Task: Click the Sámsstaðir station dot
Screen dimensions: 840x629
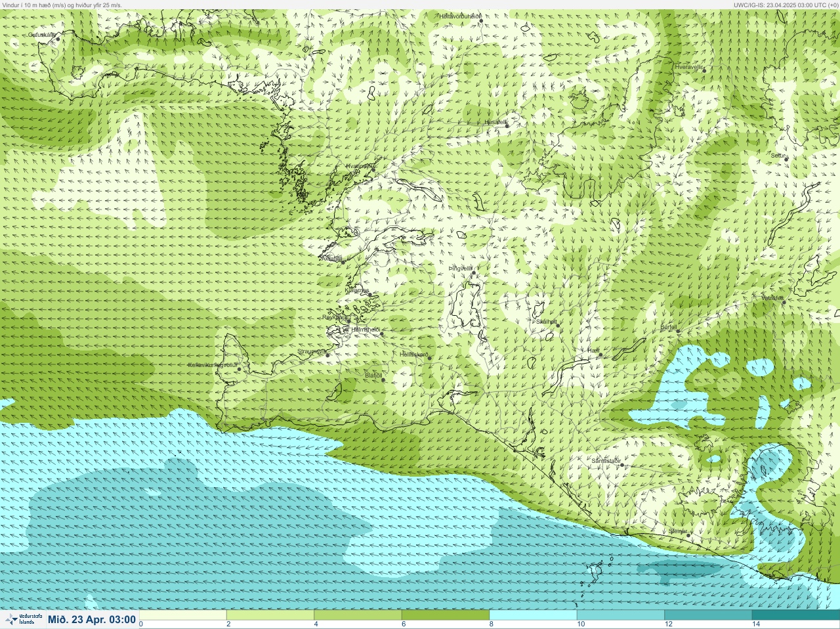Action: pos(621,465)
